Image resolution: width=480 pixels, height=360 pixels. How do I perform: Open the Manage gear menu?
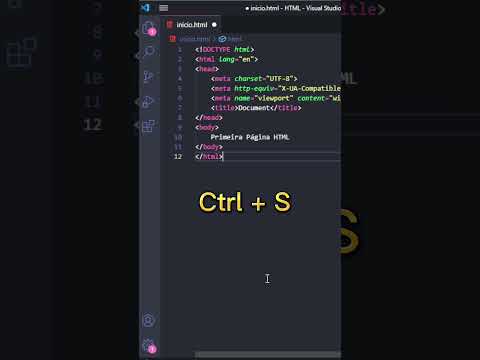(149, 346)
